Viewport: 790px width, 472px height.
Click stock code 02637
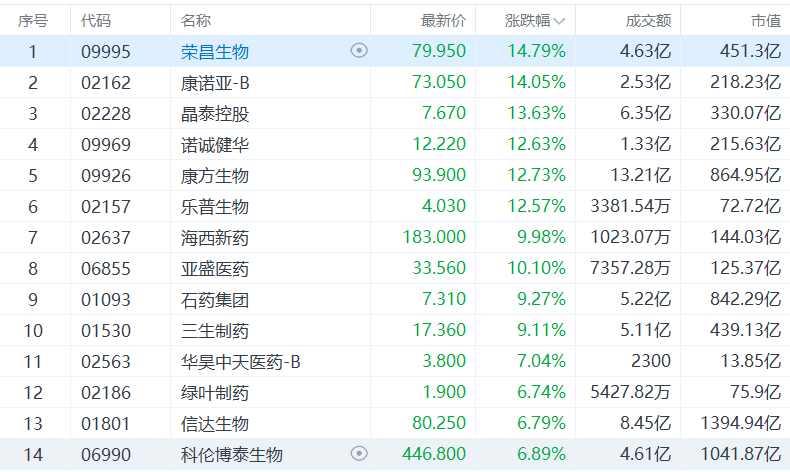coord(106,238)
